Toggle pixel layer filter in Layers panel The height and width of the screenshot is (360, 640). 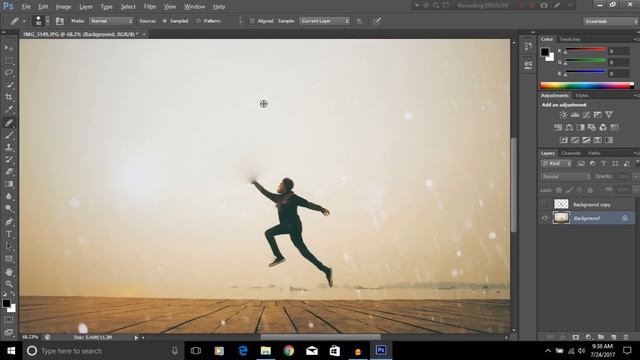click(x=581, y=164)
